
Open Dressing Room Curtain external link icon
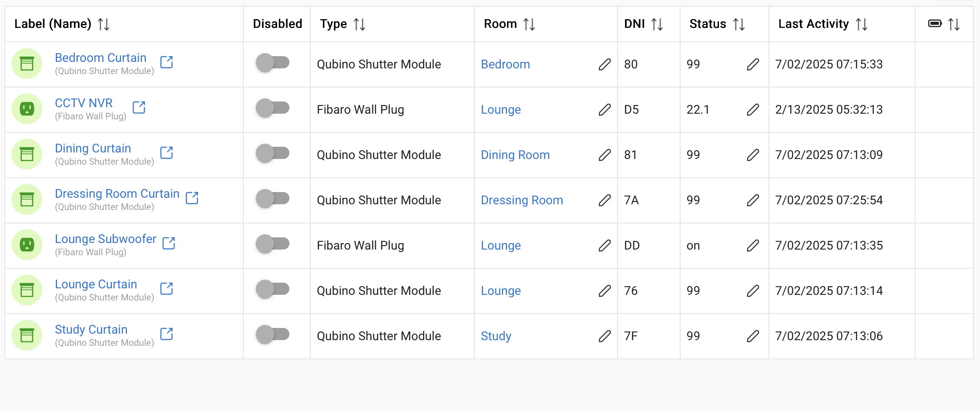point(192,198)
